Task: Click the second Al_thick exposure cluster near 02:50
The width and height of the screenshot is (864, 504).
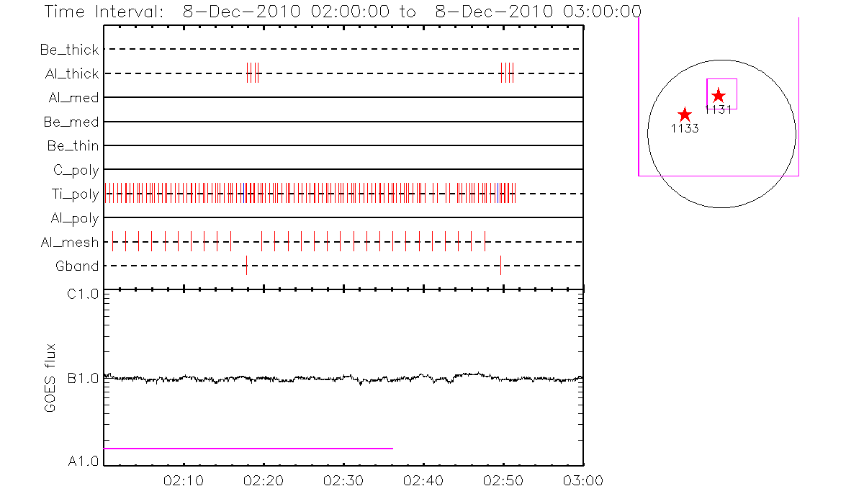Action: (507, 73)
